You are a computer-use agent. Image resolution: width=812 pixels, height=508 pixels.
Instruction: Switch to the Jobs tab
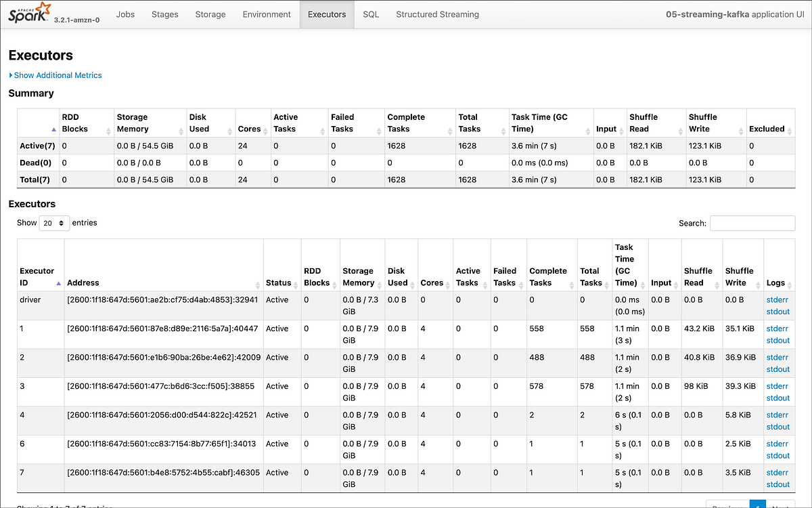coord(125,14)
